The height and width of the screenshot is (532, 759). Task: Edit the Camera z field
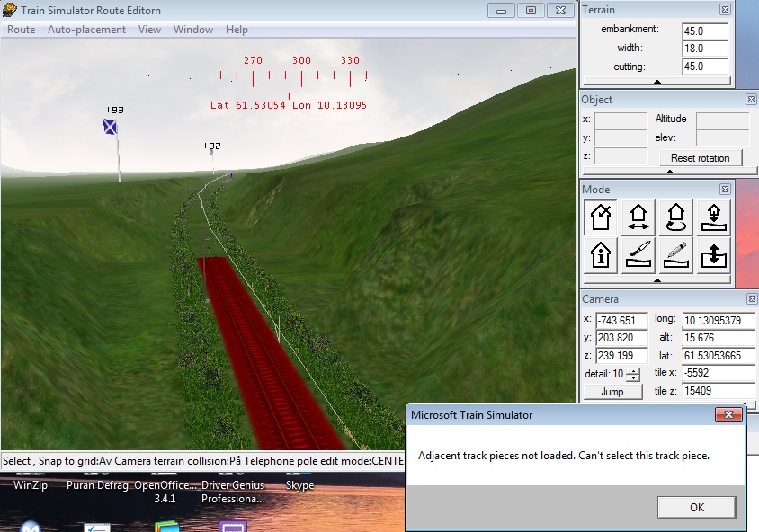(621, 356)
